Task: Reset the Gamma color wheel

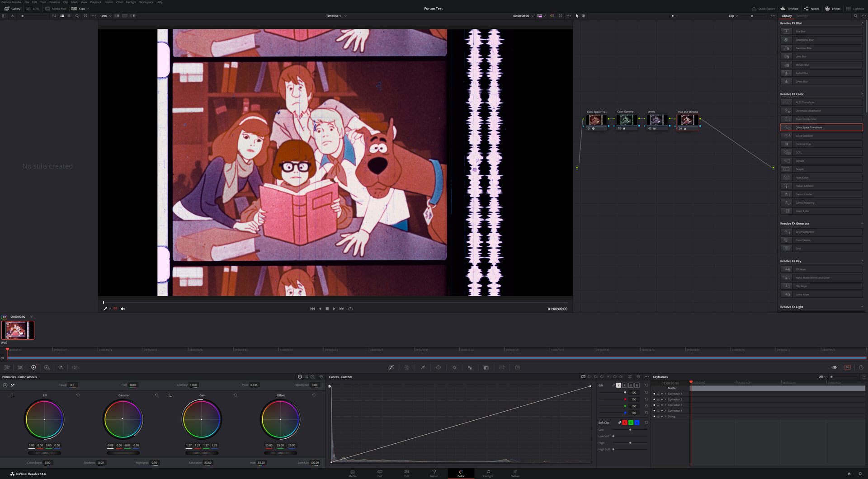Action: (156, 395)
